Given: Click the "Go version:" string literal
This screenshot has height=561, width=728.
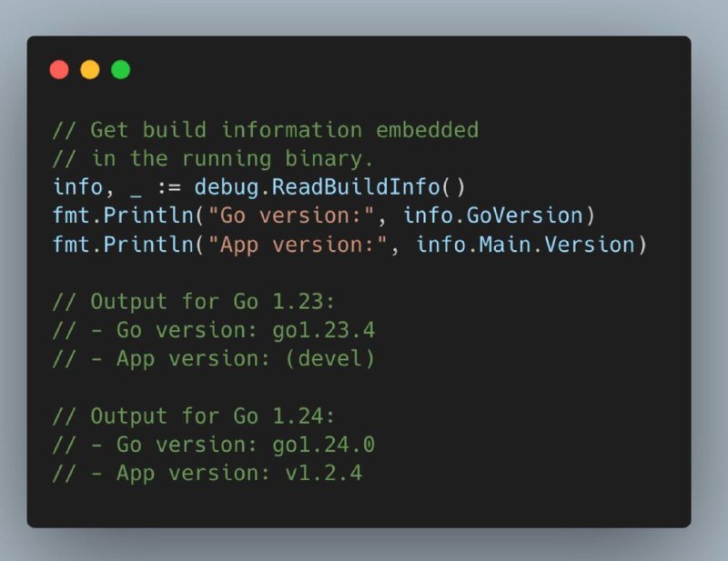Looking at the screenshot, I should point(290,215).
